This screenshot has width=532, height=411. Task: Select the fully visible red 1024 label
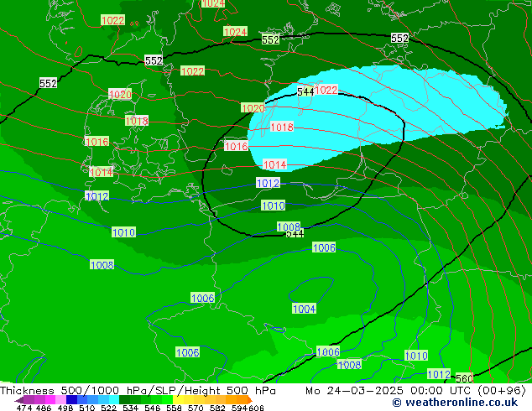tap(235, 32)
